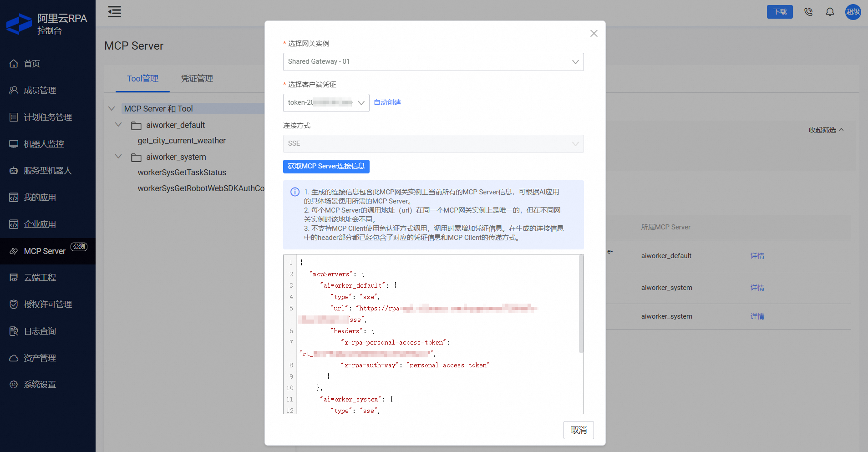Click the MCP Server link icon in sidebar
Viewport: 868px width, 452px height.
[14, 251]
